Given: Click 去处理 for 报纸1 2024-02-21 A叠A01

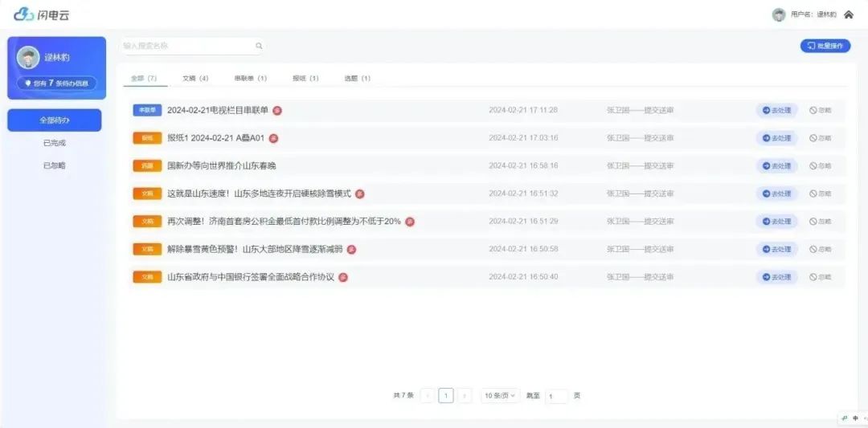Looking at the screenshot, I should point(777,137).
